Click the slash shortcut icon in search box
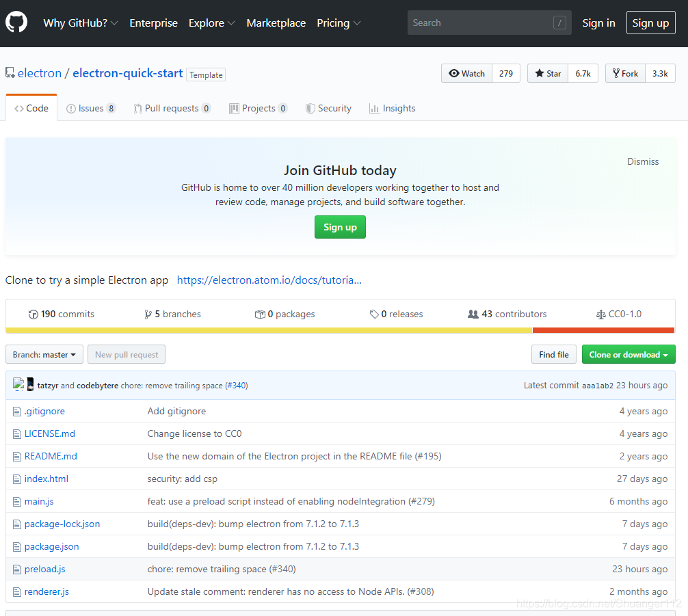This screenshot has height=616, width=688. tap(559, 23)
